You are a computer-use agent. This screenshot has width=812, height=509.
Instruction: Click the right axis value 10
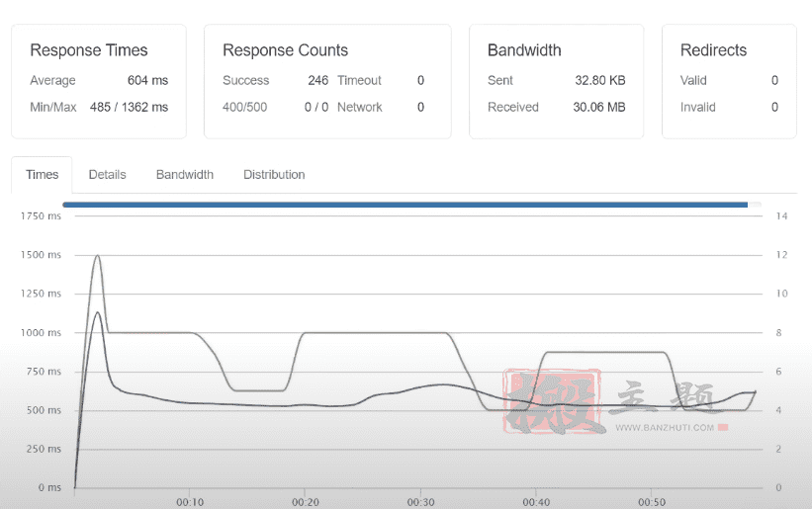pyautogui.click(x=781, y=294)
